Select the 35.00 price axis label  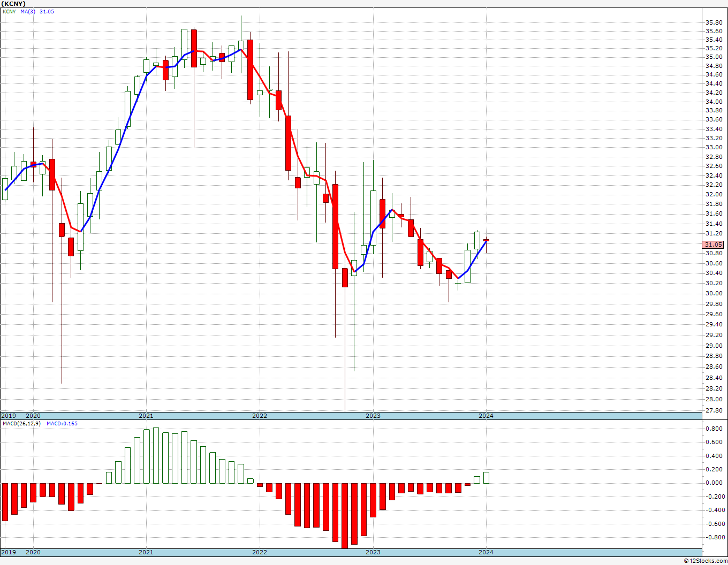[x=714, y=57]
